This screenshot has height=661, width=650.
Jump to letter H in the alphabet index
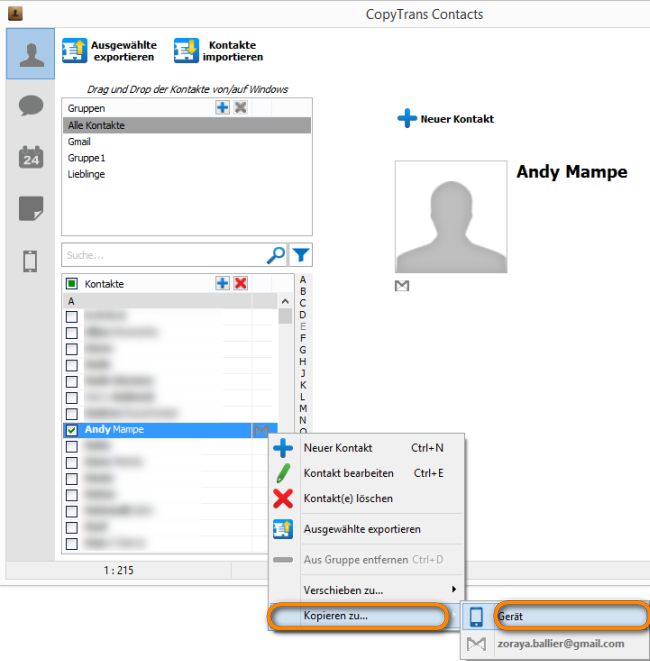(303, 362)
